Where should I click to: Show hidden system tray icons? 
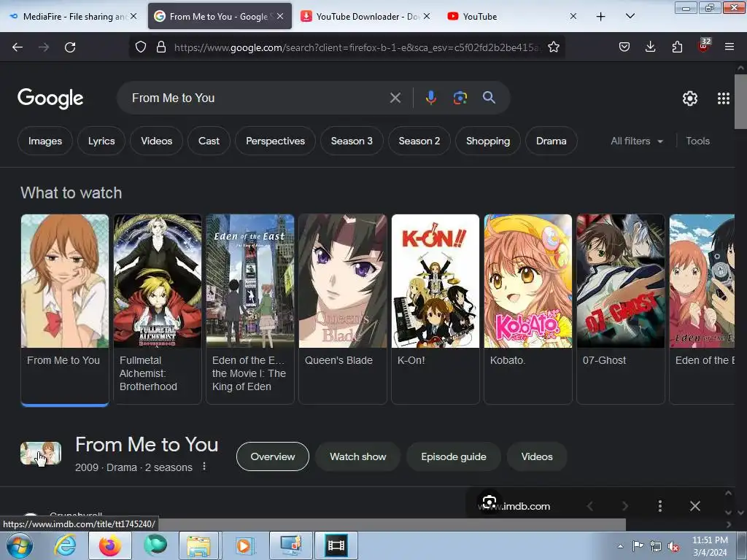(x=620, y=546)
